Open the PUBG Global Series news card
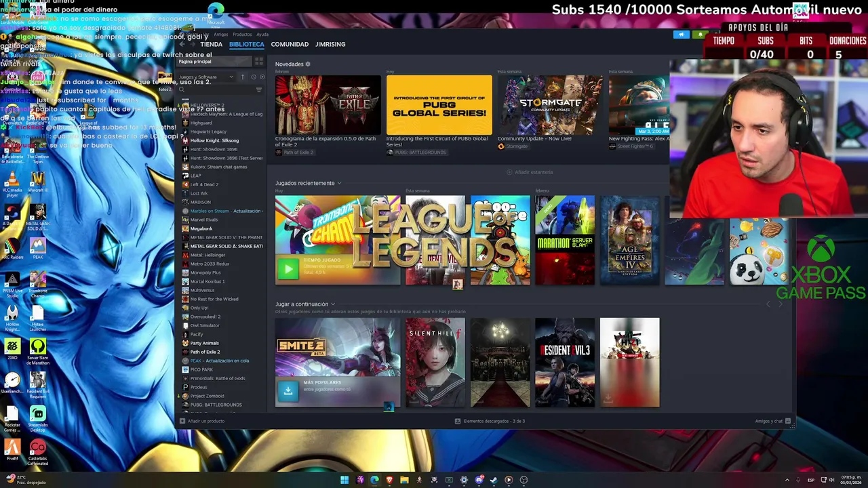 [x=439, y=105]
